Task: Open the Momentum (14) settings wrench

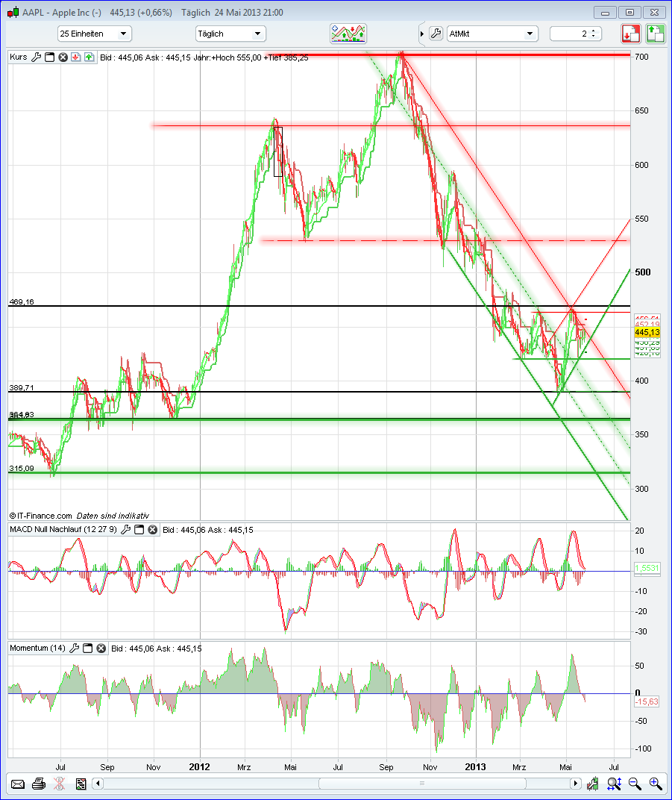Action: [73, 648]
